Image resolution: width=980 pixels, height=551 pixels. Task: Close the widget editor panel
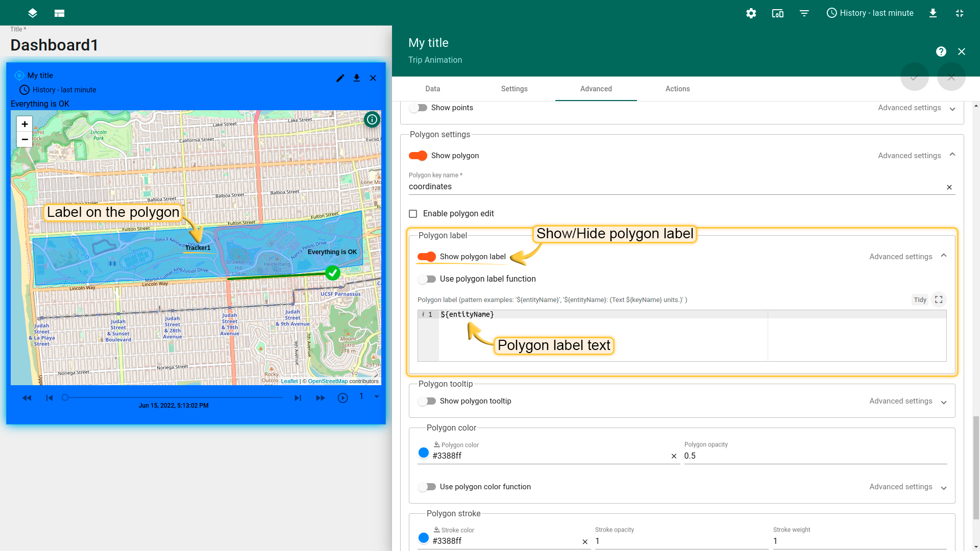pyautogui.click(x=962, y=52)
